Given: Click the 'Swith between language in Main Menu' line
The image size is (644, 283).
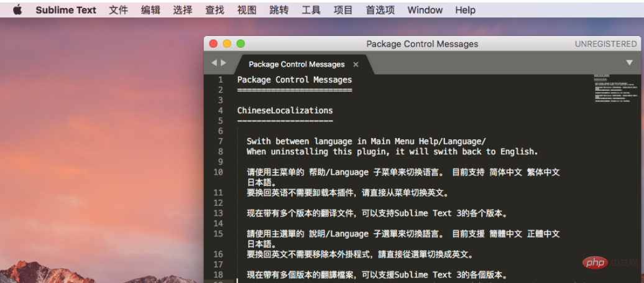Looking at the screenshot, I should 366,141.
